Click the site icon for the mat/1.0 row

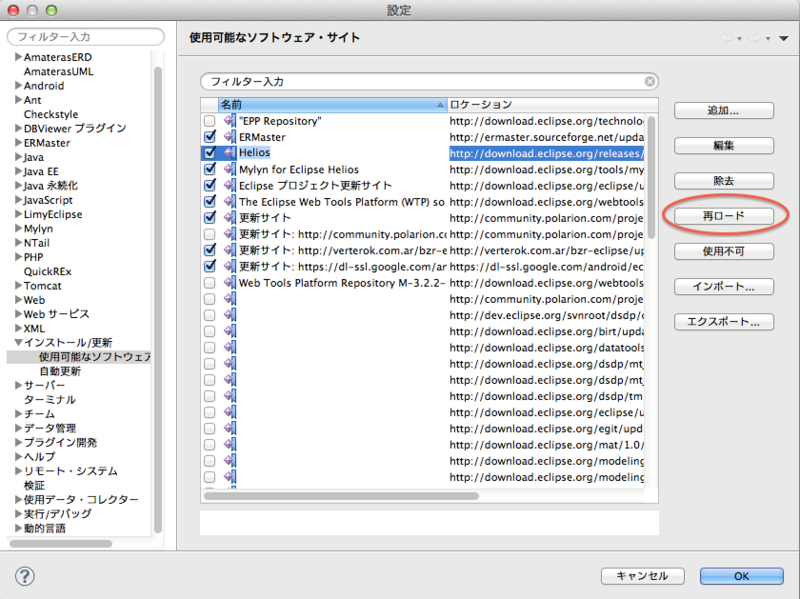coord(230,444)
